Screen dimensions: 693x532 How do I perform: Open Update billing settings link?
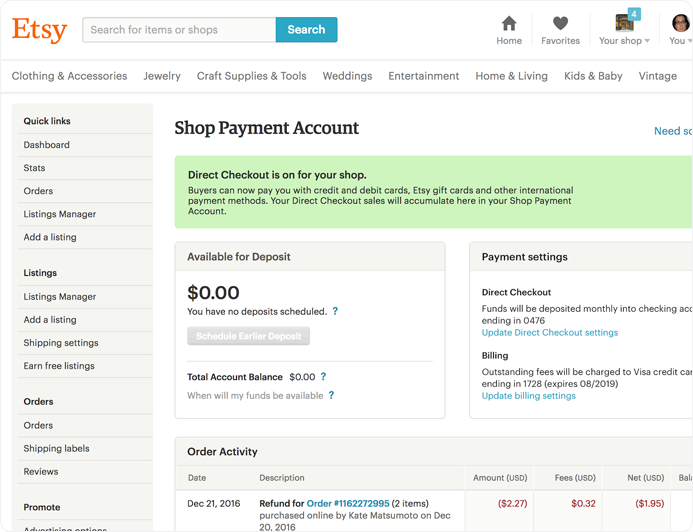click(x=528, y=395)
